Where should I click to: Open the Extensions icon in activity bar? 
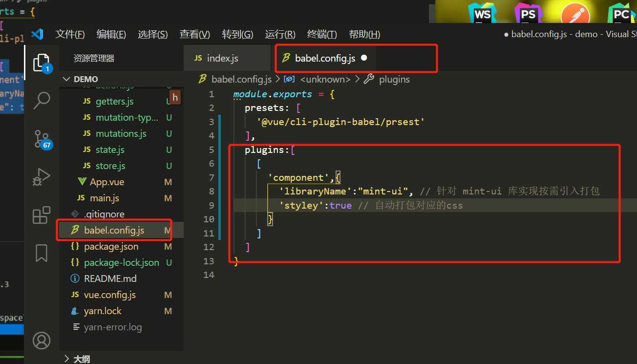(x=42, y=215)
